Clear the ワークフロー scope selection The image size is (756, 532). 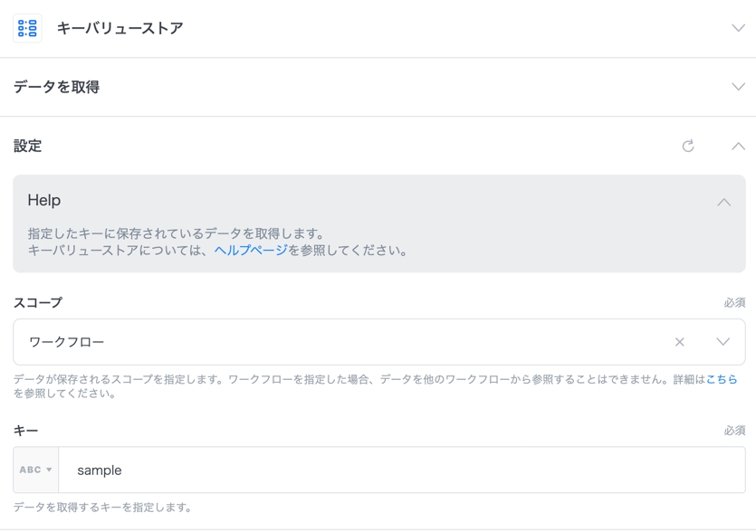pos(679,342)
